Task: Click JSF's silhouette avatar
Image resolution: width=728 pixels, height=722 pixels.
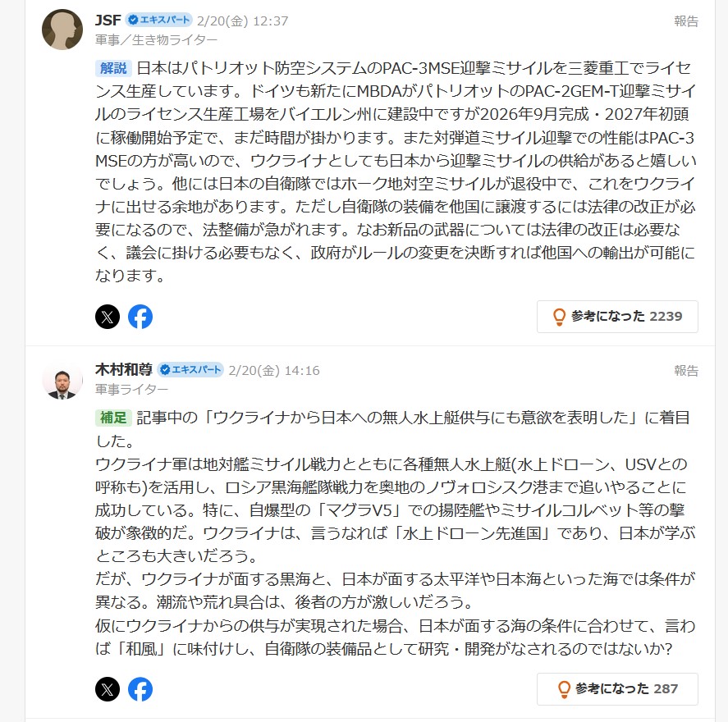Action: (62, 30)
